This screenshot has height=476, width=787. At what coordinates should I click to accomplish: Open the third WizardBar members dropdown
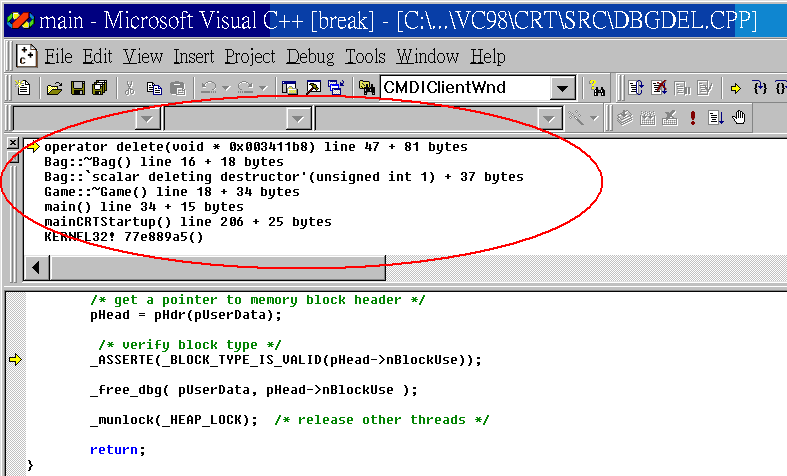[x=549, y=119]
